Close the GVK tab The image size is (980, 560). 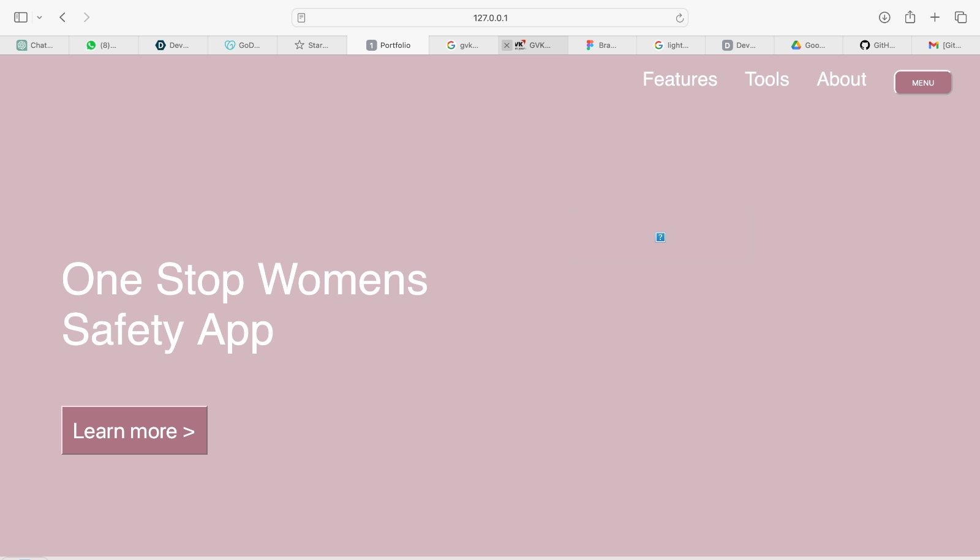[506, 45]
